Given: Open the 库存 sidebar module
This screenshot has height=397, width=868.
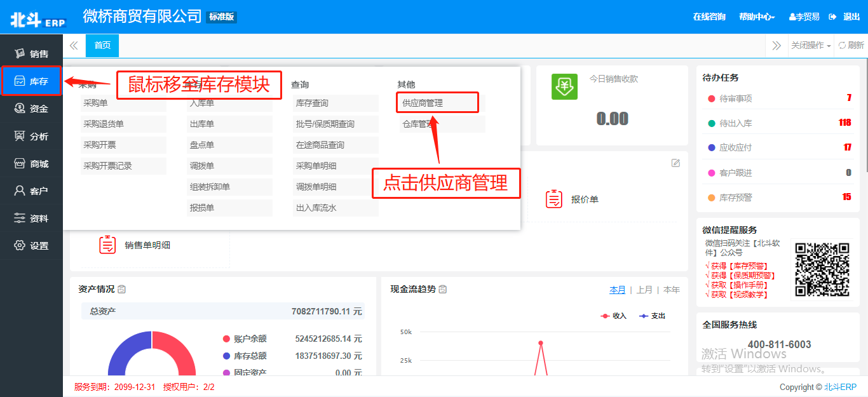Looking at the screenshot, I should tap(31, 81).
